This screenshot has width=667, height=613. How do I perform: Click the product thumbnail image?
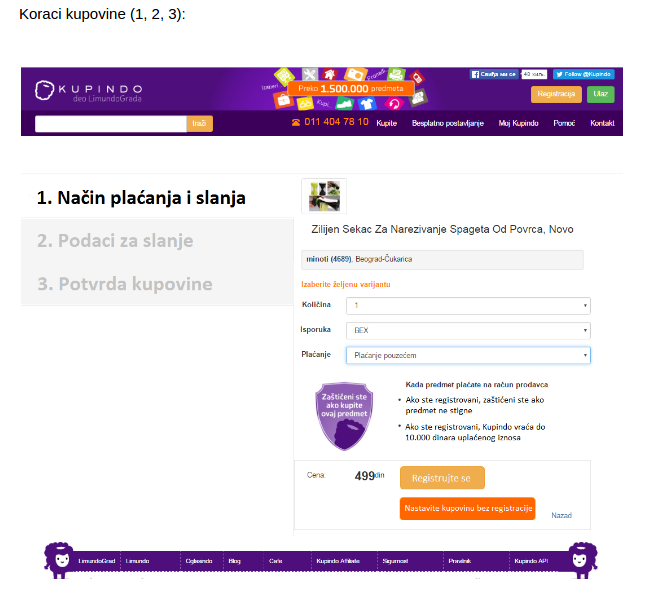(324, 196)
